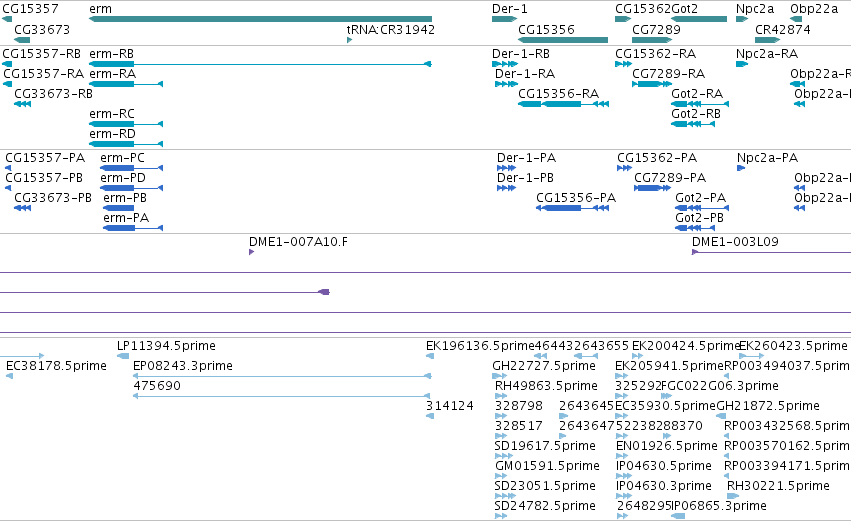Select EST SD23051.5prime
The width and height of the screenshot is (851, 521).
pos(545,486)
